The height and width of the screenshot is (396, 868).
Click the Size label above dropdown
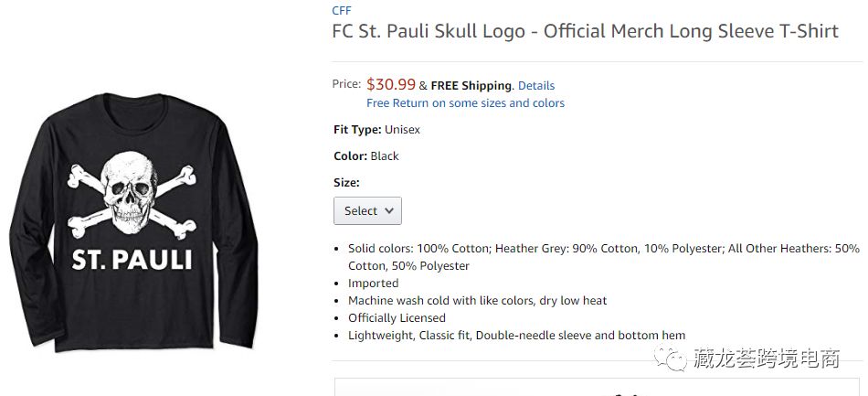(x=346, y=182)
